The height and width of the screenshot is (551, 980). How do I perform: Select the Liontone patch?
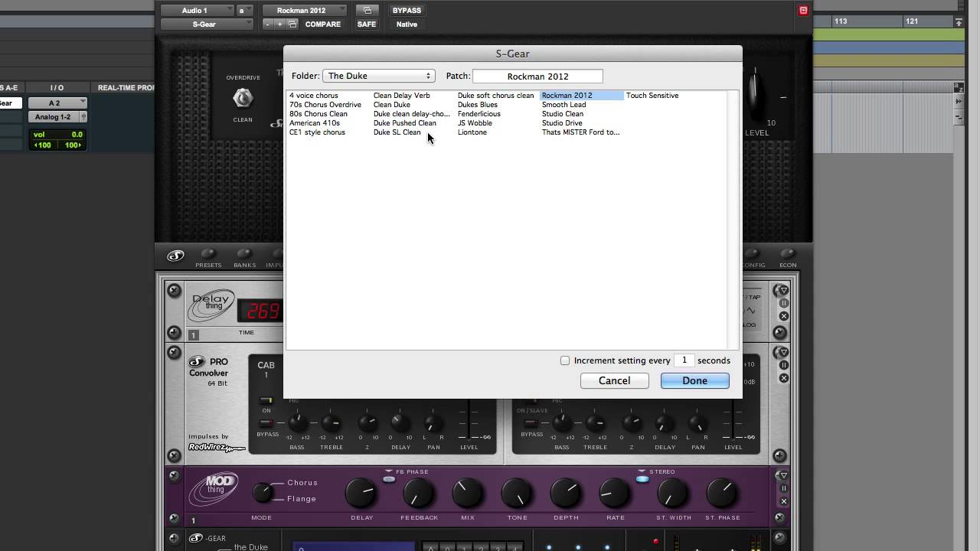[472, 132]
